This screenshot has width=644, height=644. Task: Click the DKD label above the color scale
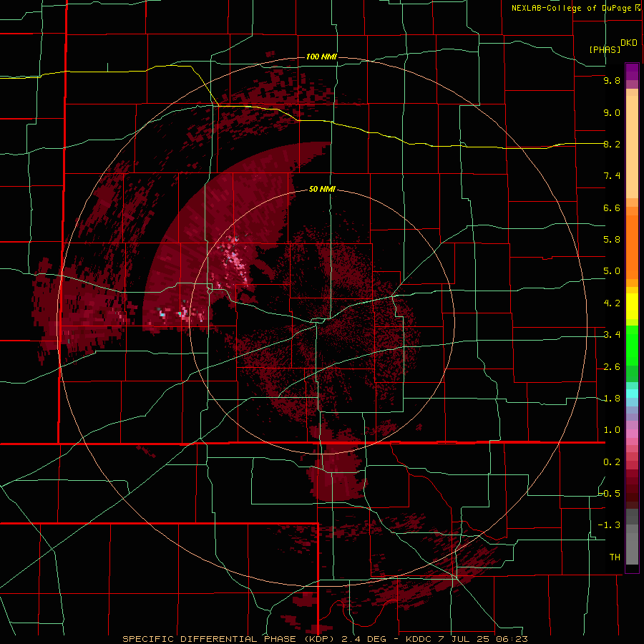coord(629,43)
